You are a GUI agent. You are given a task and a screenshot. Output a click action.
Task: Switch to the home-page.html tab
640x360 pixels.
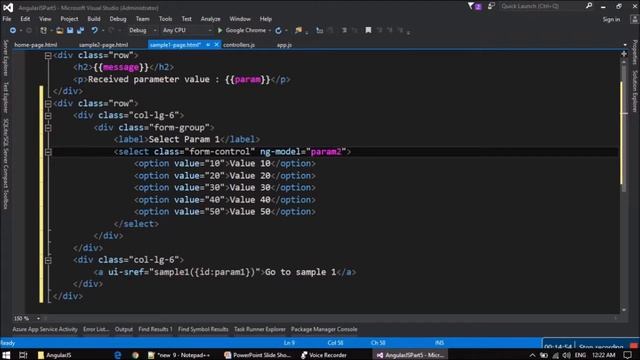click(x=36, y=45)
